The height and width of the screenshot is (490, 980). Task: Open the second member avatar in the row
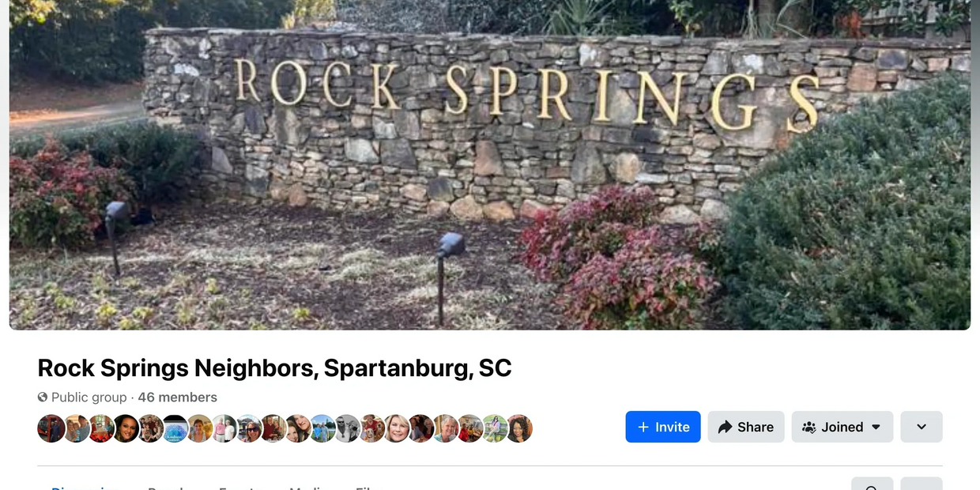point(76,428)
